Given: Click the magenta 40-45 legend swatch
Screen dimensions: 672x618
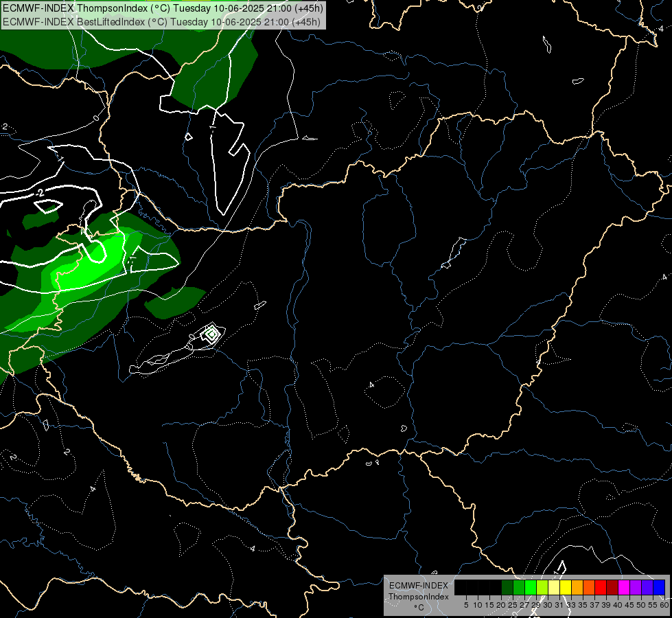Looking at the screenshot, I should (624, 587).
